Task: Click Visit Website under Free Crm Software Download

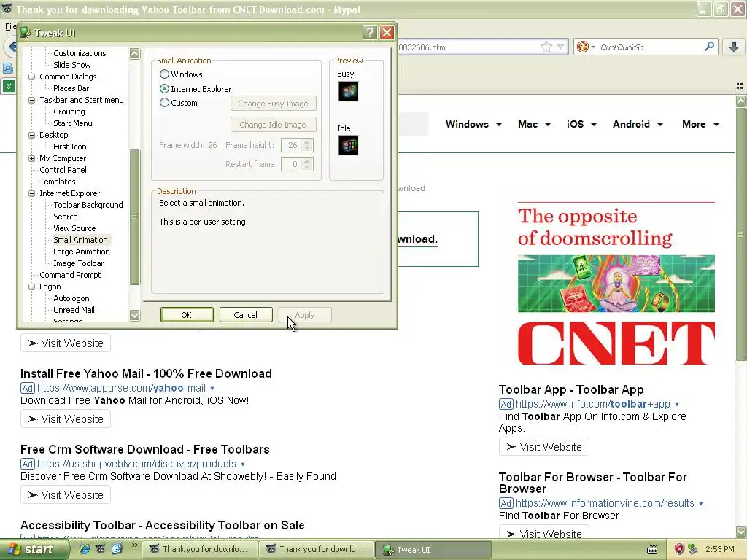Action: coord(66,495)
